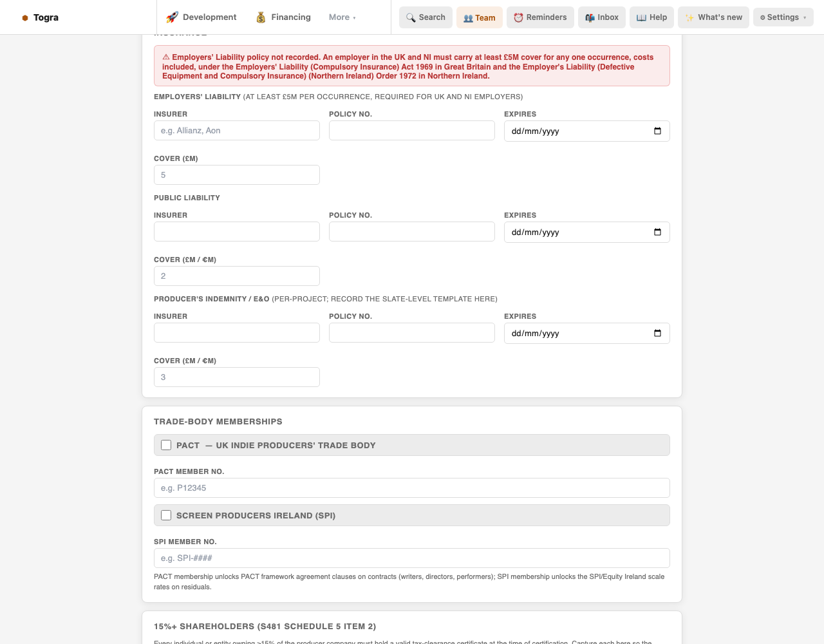Focus the Employers' Liability insurer field
This screenshot has width=824, height=644.
[237, 131]
